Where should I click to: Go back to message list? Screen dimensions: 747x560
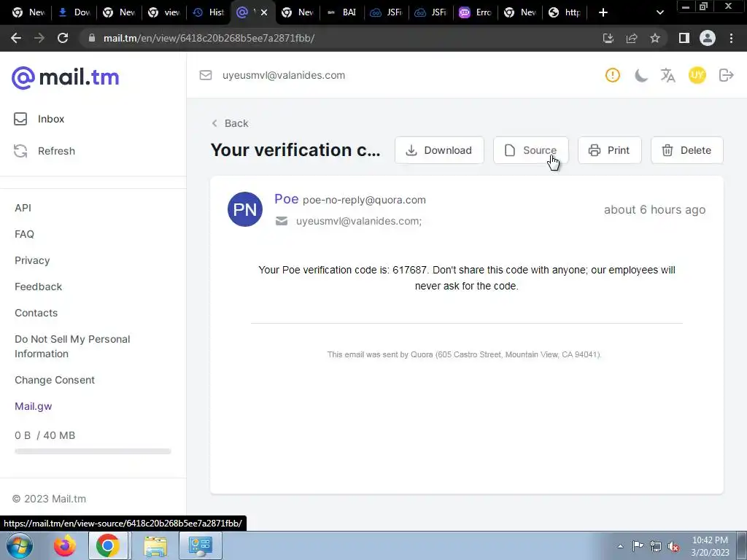pyautogui.click(x=230, y=123)
